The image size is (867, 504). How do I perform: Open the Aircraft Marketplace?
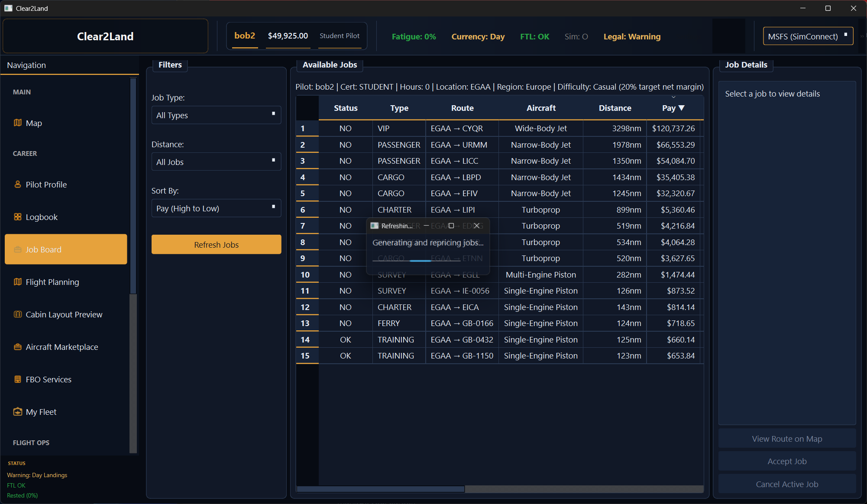point(61,347)
